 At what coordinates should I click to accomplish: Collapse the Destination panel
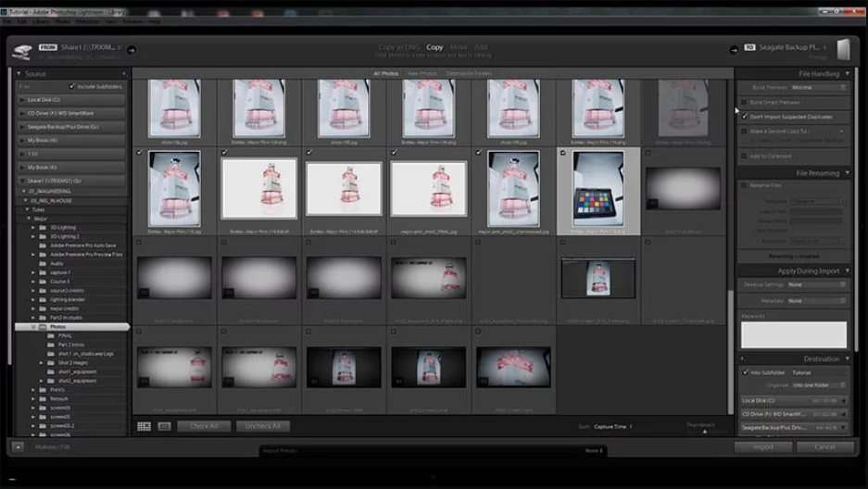[847, 358]
